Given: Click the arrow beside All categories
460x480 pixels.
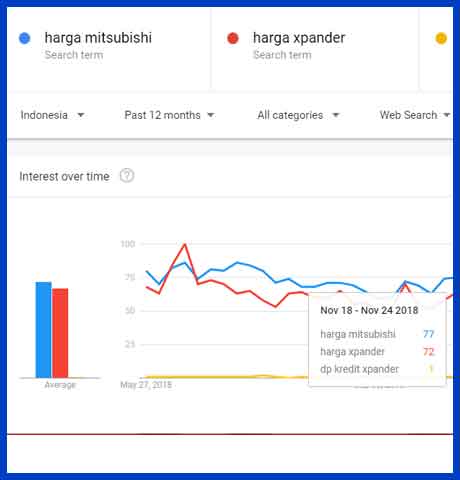Looking at the screenshot, I should [x=336, y=115].
